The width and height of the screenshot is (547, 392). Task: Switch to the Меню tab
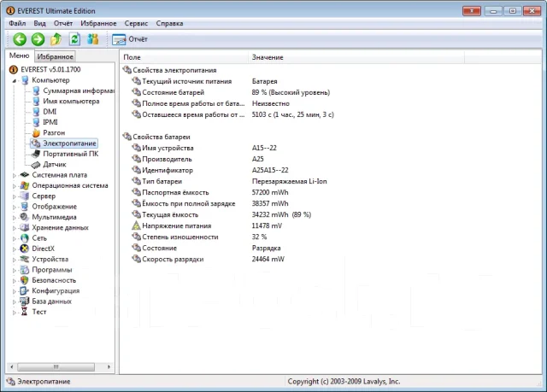click(x=19, y=56)
